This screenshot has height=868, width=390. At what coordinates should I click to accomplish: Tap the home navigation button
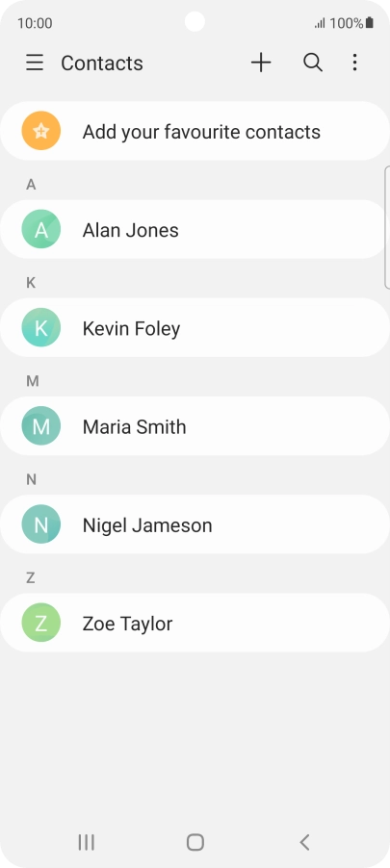coord(195,842)
